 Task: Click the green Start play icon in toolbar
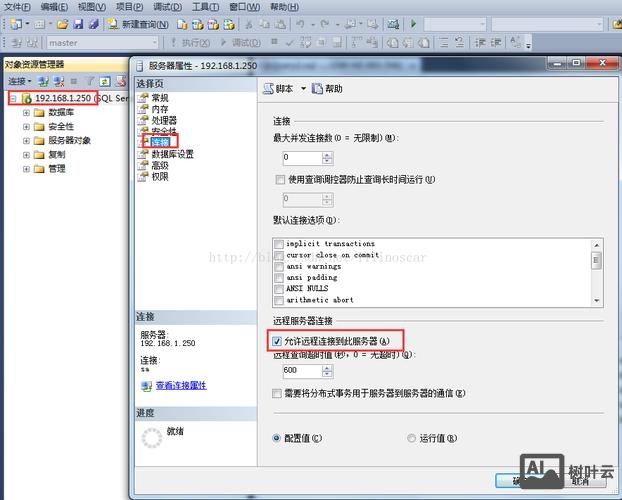point(413,24)
